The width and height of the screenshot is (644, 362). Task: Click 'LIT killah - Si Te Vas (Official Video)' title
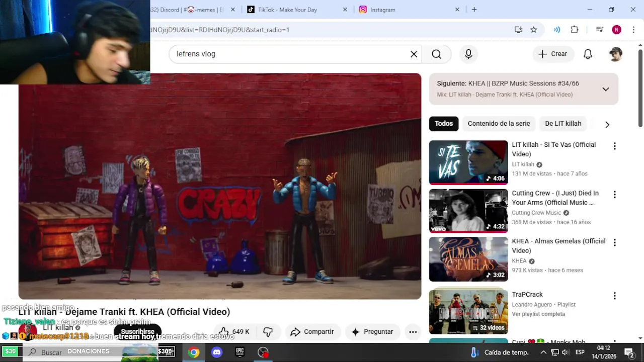[554, 149]
